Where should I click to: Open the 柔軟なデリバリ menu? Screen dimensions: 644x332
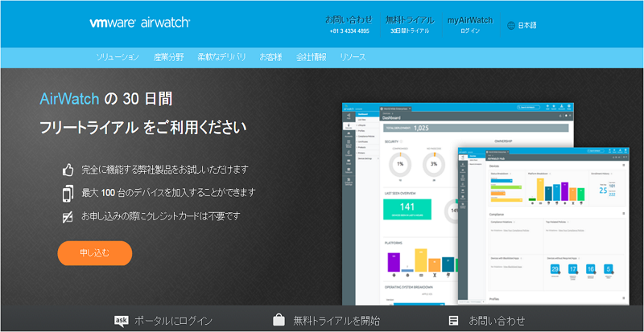click(221, 57)
